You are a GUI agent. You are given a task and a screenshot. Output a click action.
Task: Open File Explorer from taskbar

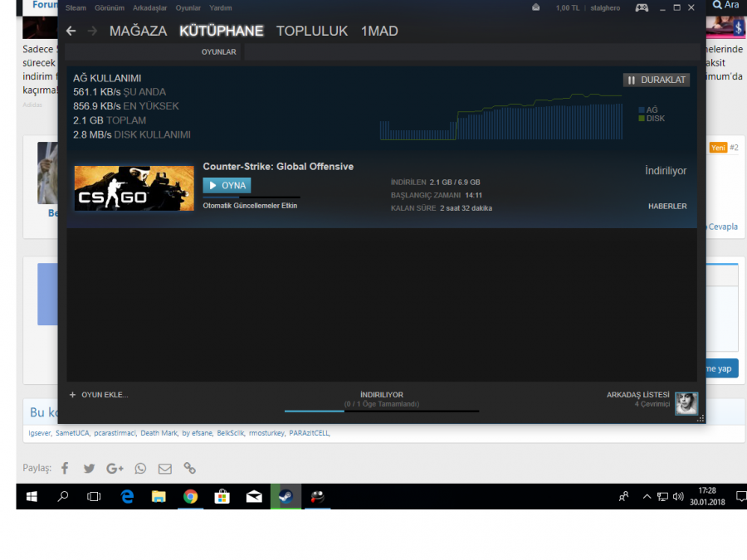(159, 497)
